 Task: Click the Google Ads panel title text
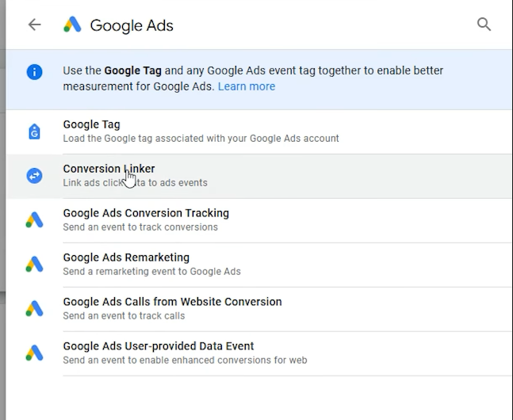pos(132,25)
